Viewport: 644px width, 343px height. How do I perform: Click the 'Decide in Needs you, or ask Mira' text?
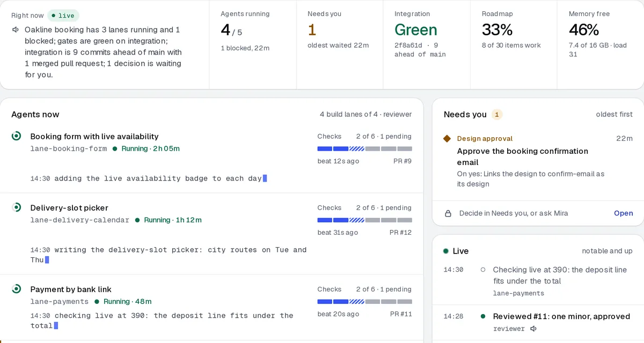513,213
